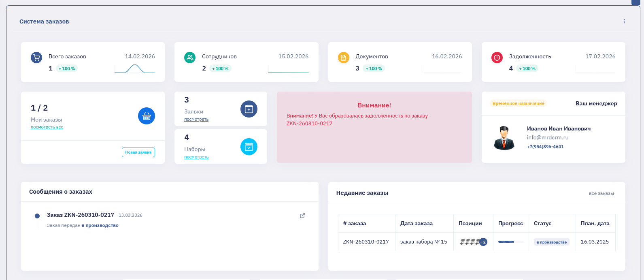The height and width of the screenshot is (280, 644).
Task: Click Система заказов page title
Action: coord(44,21)
